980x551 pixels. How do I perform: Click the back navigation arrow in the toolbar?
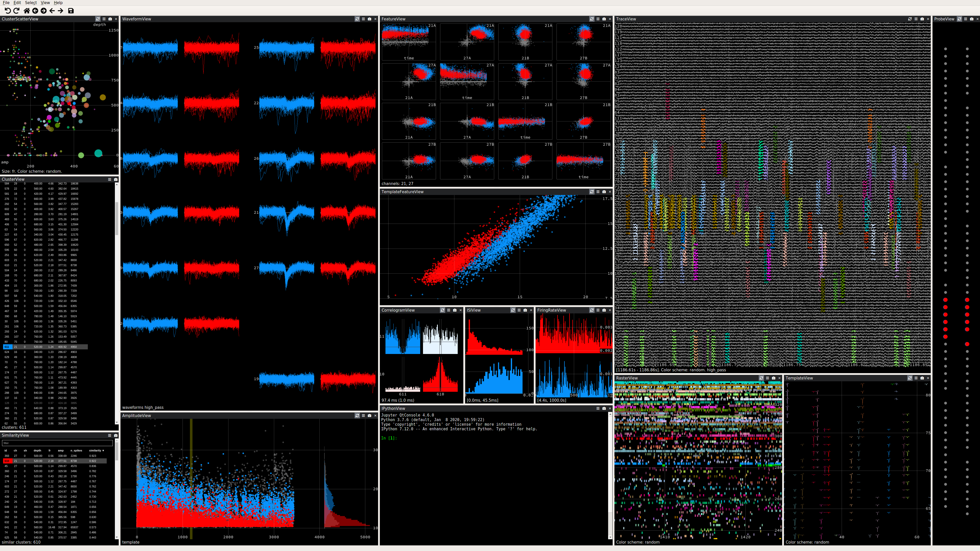(x=53, y=11)
